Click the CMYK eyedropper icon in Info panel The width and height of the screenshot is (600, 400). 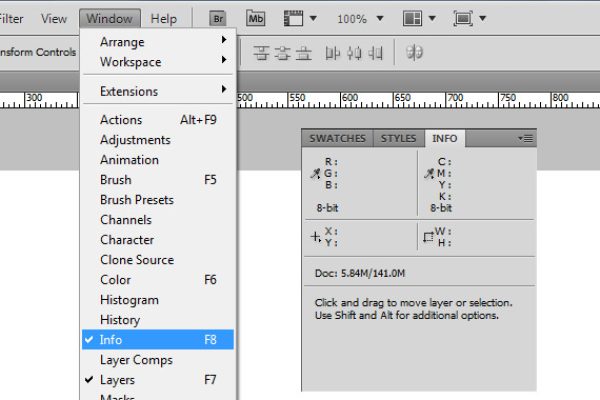click(x=429, y=173)
